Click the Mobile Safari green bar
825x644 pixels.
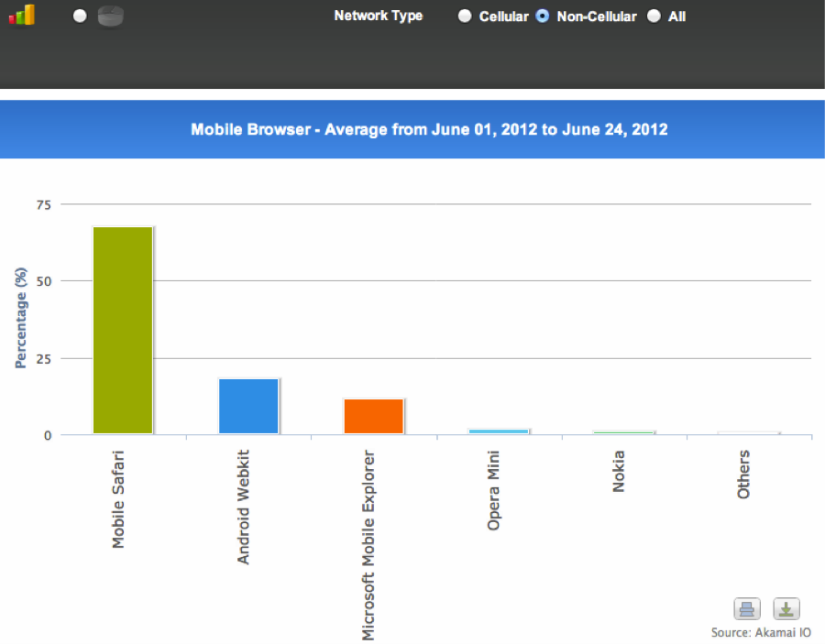tap(123, 330)
